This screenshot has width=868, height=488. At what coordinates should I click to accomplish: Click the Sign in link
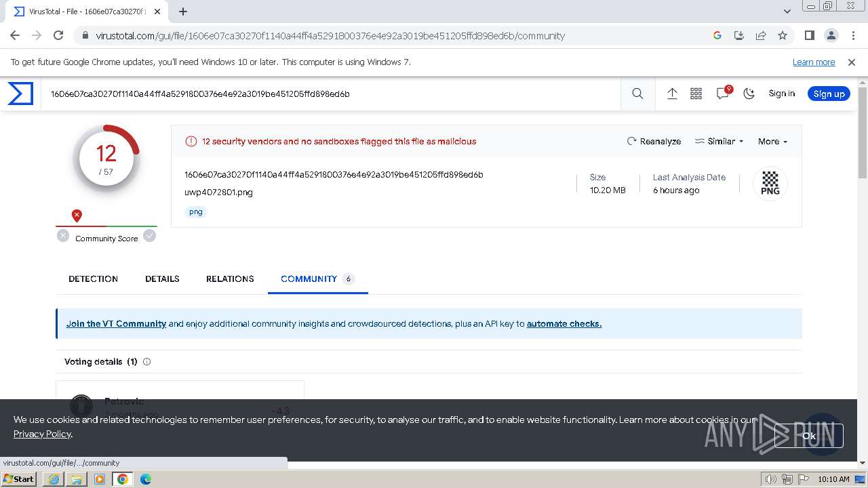click(781, 94)
